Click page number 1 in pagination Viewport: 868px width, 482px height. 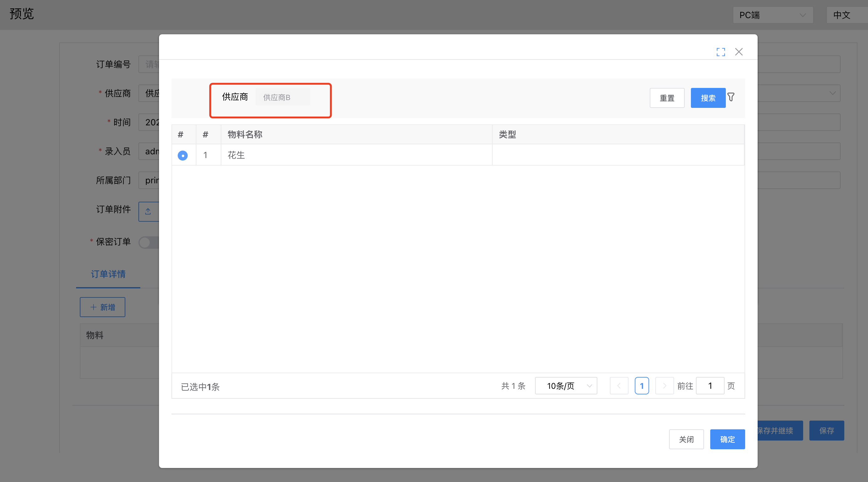[642, 386]
